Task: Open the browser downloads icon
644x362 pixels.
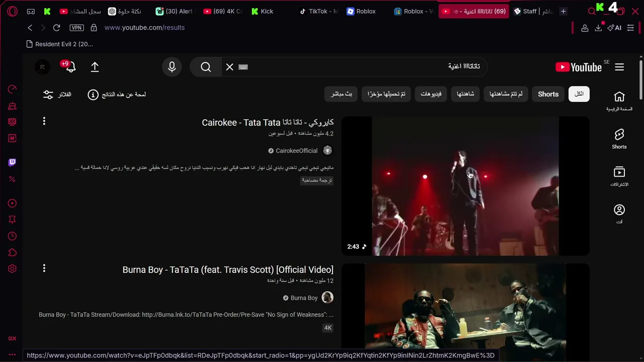Action: (x=598, y=28)
